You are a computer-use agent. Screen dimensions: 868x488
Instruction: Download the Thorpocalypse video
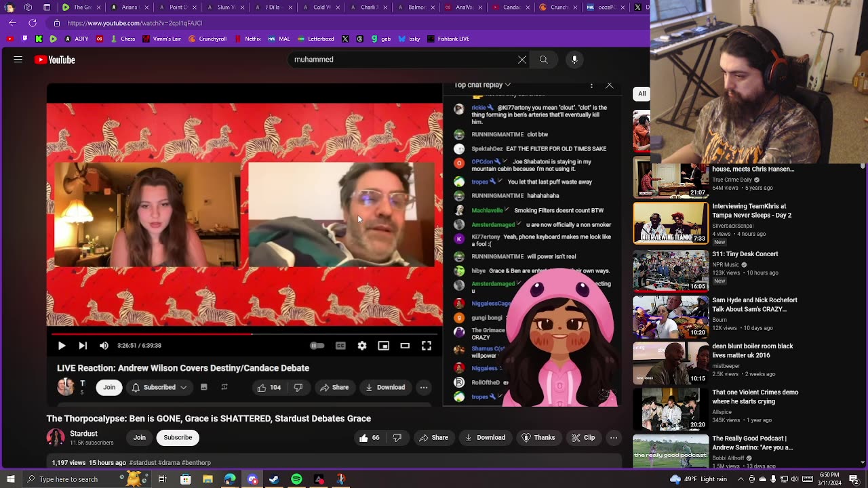[485, 438]
